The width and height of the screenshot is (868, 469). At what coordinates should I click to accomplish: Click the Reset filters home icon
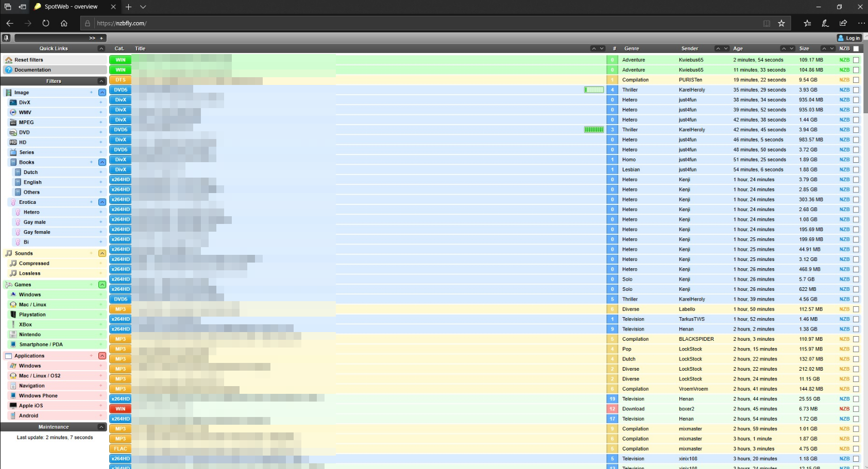9,60
